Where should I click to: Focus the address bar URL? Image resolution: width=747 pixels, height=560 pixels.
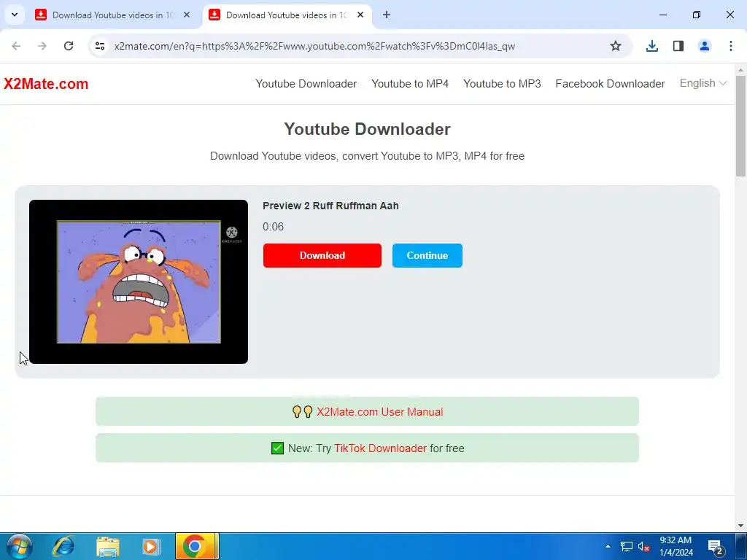point(314,46)
